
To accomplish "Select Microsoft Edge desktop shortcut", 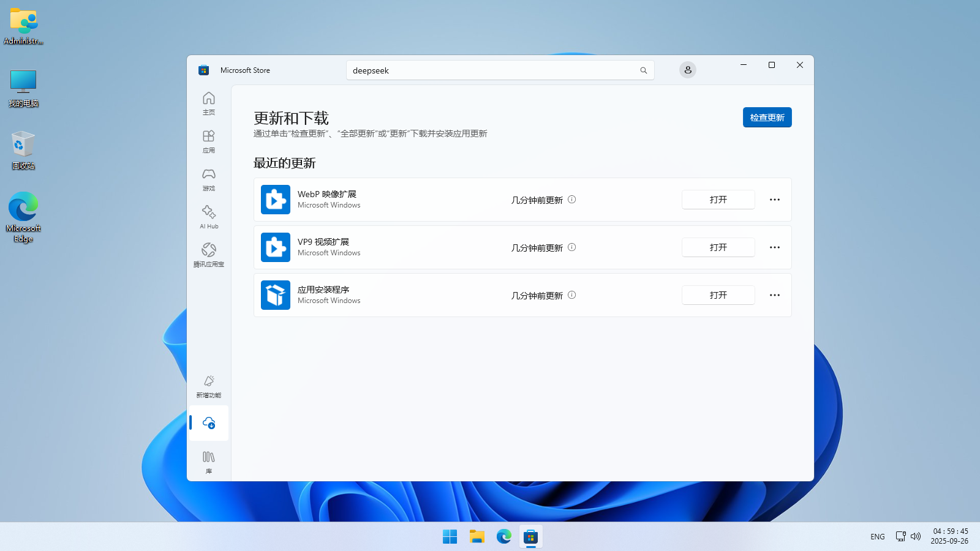I will (23, 217).
